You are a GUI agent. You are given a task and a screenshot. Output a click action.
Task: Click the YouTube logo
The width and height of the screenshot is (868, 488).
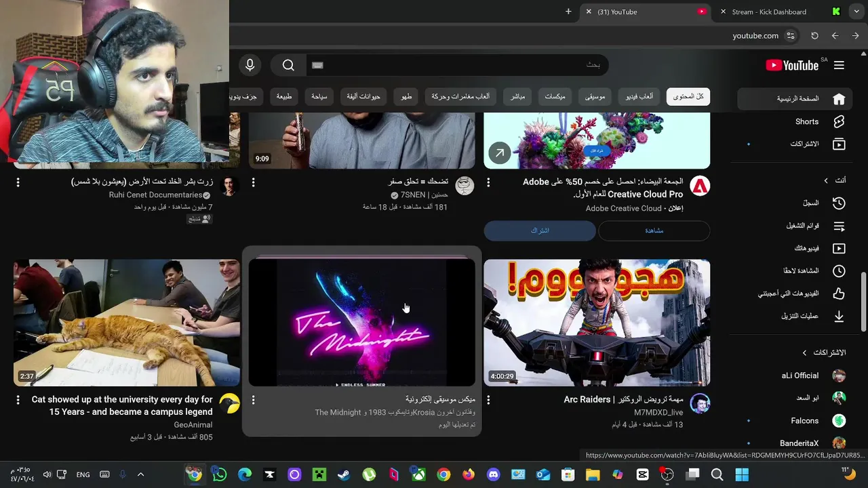792,65
